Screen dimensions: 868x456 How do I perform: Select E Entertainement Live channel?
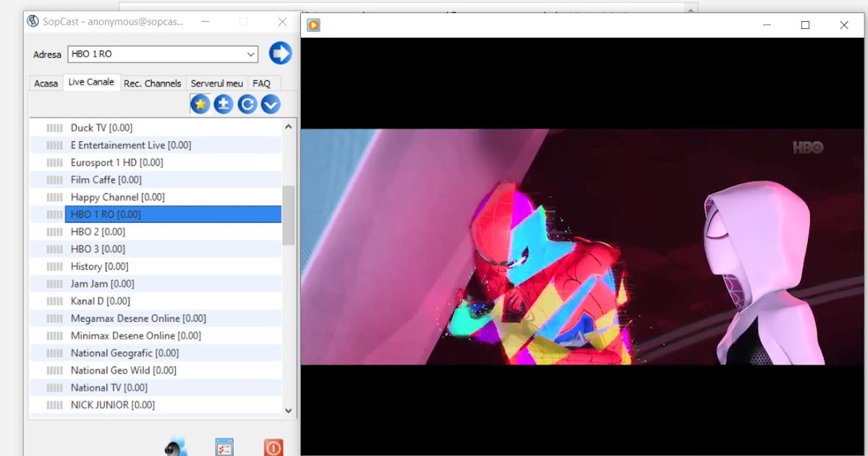pyautogui.click(x=131, y=145)
